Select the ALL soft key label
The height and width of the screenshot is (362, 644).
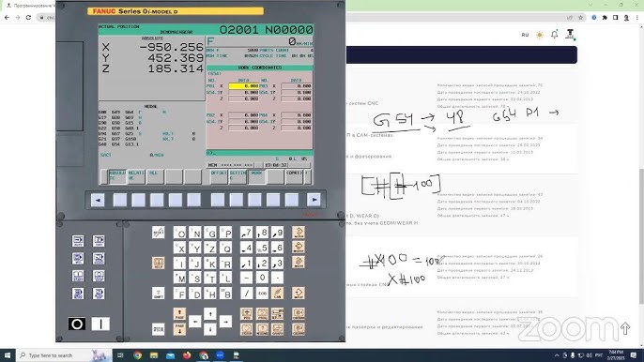pos(155,176)
